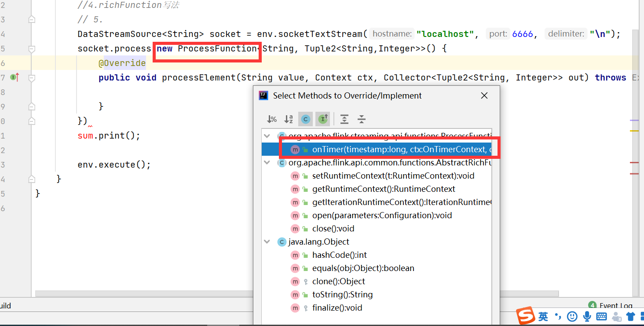The image size is (644, 326).
Task: Collapse all nodes in method tree
Action: pos(361,119)
